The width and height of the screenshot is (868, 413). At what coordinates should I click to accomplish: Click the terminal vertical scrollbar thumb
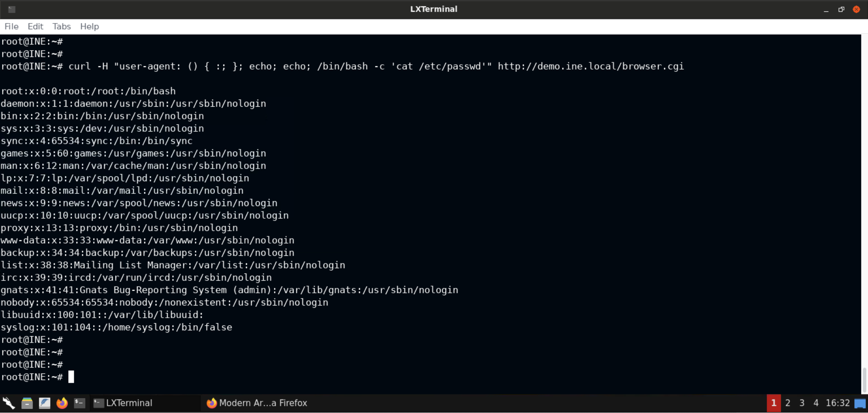[x=864, y=380]
